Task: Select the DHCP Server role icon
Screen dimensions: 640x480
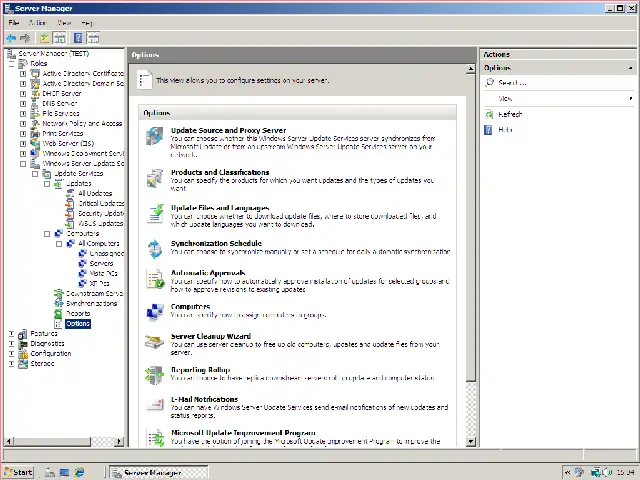Action: 36,93
